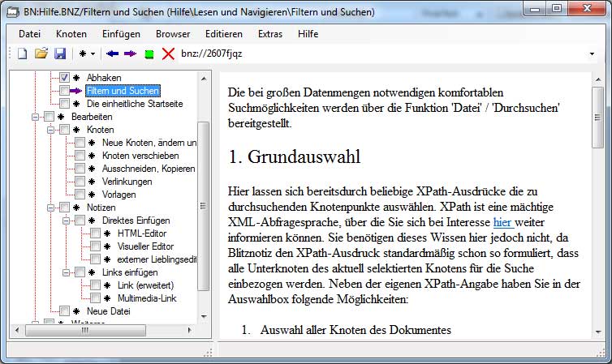Open the Knoten menu
Viewport: 612px width, 364px height.
click(x=71, y=34)
